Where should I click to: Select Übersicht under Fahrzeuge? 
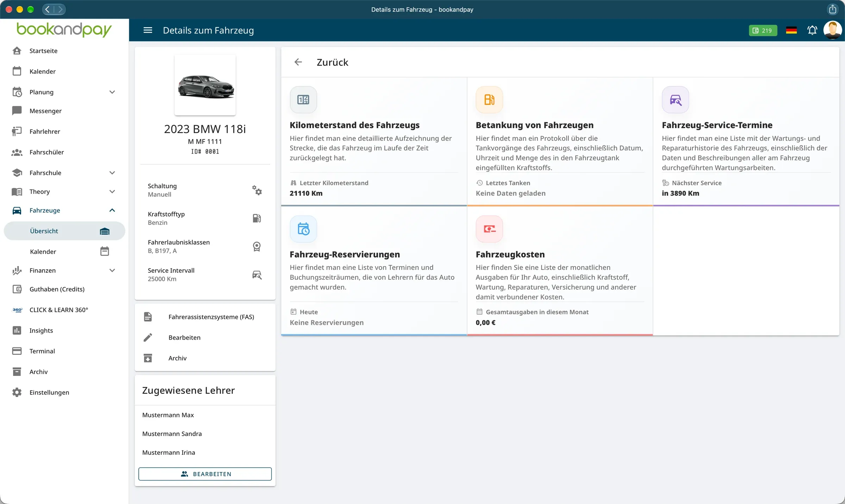[64, 231]
